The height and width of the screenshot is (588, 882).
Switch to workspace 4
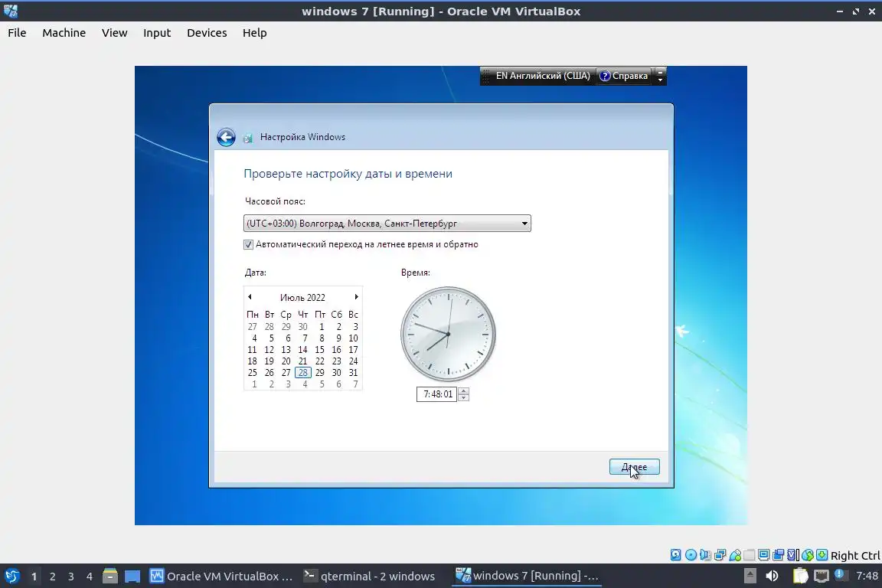tap(90, 577)
